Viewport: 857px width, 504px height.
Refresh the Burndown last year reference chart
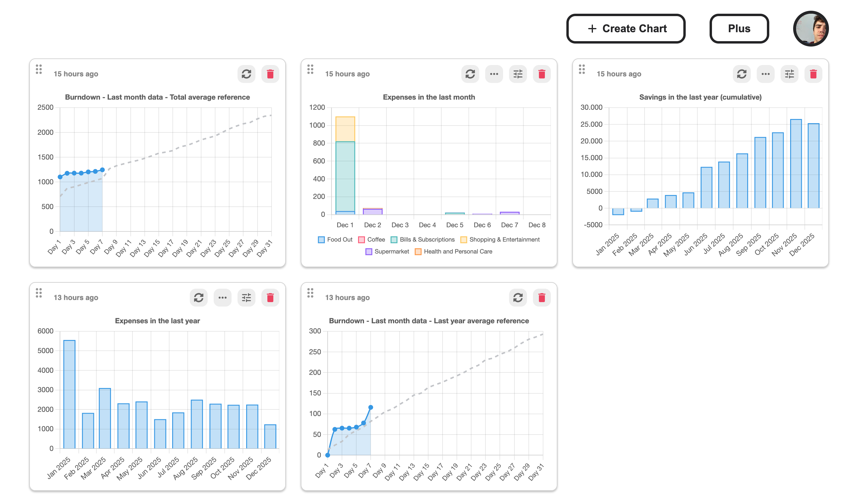(518, 297)
